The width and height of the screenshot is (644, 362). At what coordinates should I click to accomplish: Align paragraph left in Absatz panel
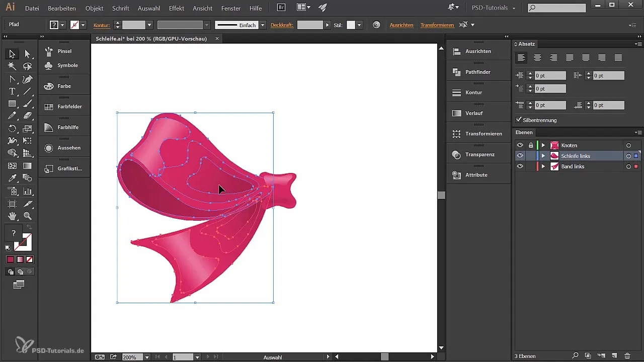point(522,58)
